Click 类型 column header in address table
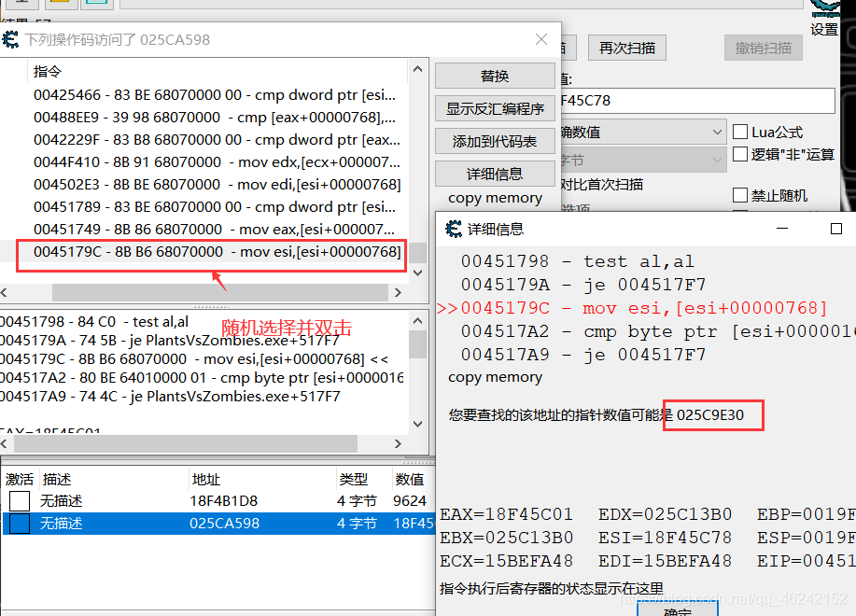This screenshot has width=856, height=616. [x=353, y=479]
